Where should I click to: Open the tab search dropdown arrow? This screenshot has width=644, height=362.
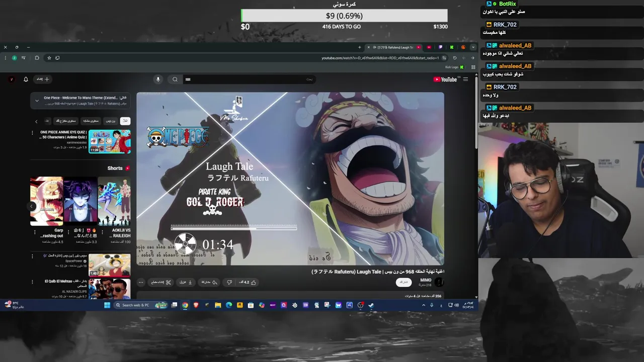click(x=473, y=47)
